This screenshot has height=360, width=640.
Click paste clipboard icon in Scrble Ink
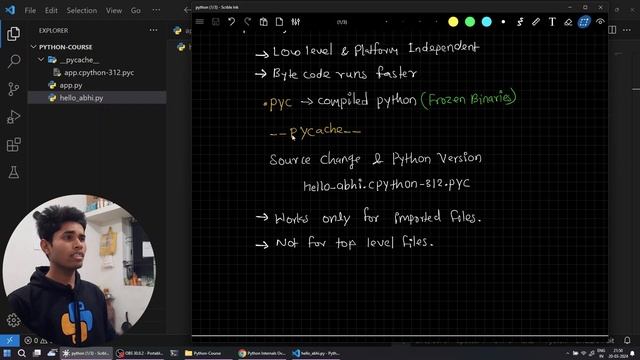(263, 22)
